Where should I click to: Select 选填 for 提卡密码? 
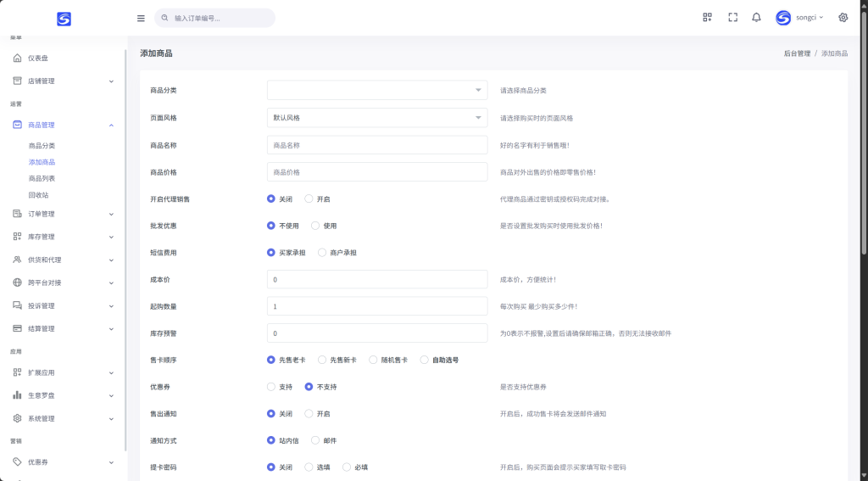pyautogui.click(x=309, y=467)
